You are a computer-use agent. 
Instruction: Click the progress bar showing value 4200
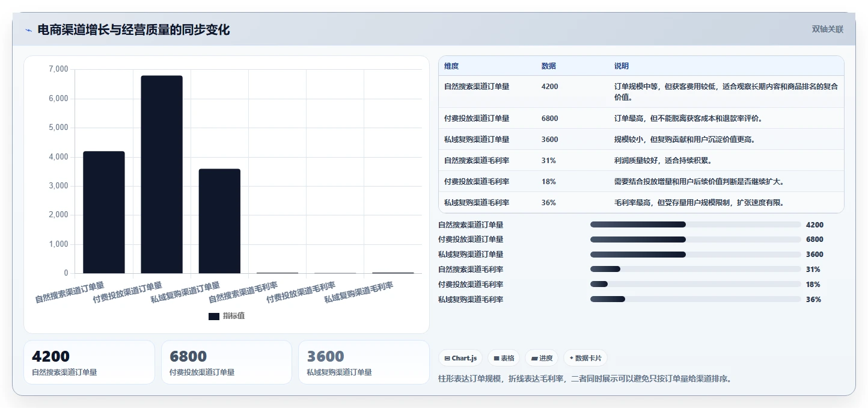point(695,224)
